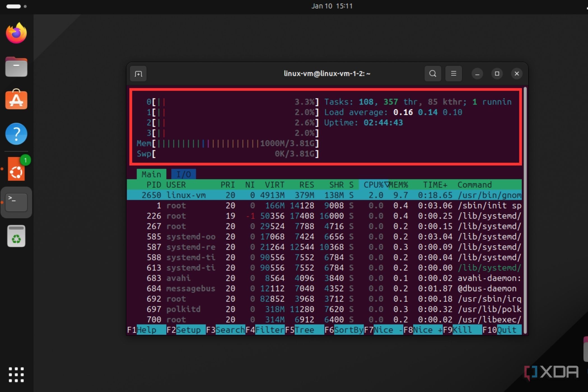
Task: Click F1 Help in htop footer
Action: pyautogui.click(x=146, y=330)
